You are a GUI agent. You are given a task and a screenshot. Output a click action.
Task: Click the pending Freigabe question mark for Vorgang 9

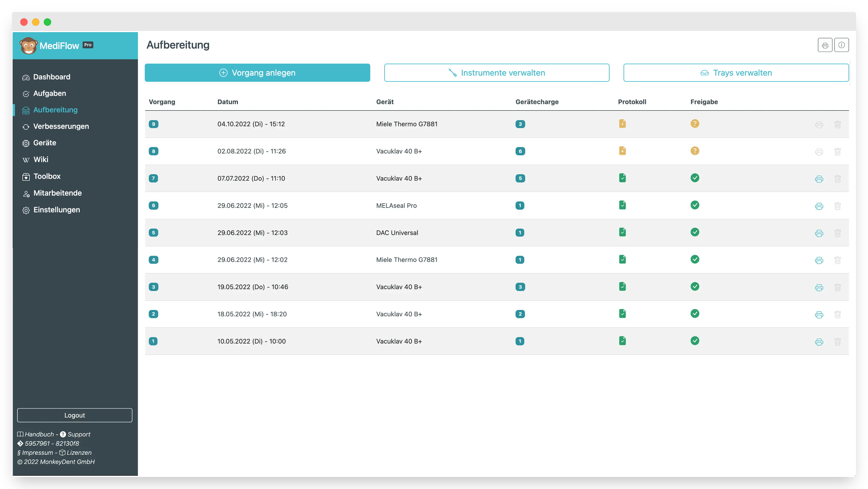click(x=695, y=123)
